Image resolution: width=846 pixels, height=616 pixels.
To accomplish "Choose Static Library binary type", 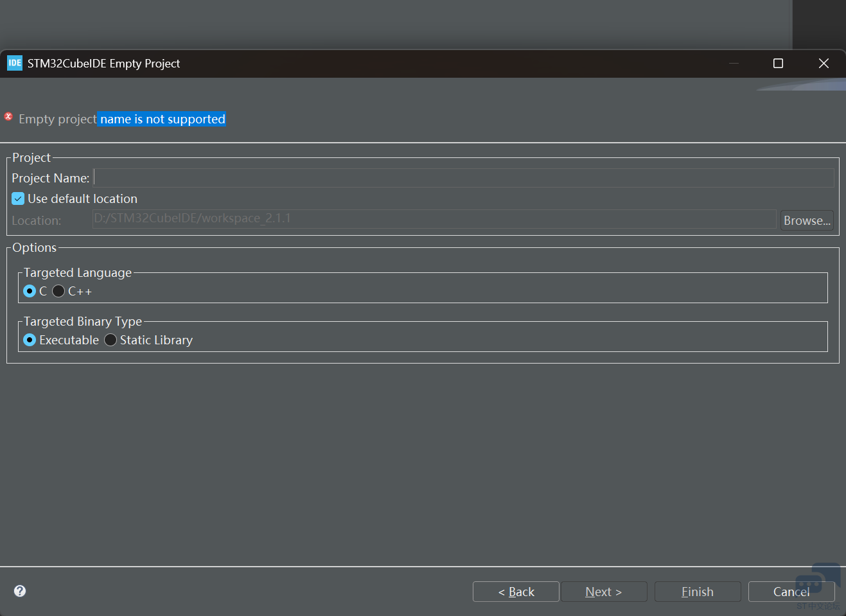I will (110, 340).
